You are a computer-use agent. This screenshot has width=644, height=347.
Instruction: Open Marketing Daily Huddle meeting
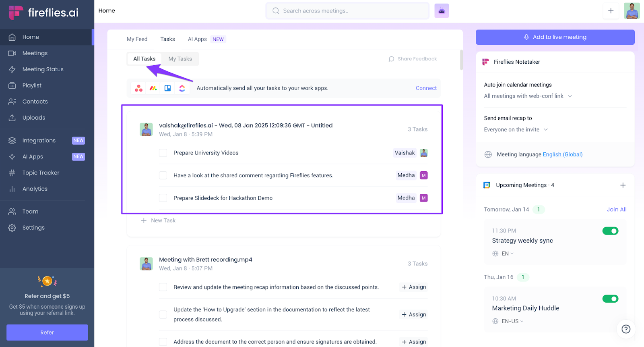(525, 308)
